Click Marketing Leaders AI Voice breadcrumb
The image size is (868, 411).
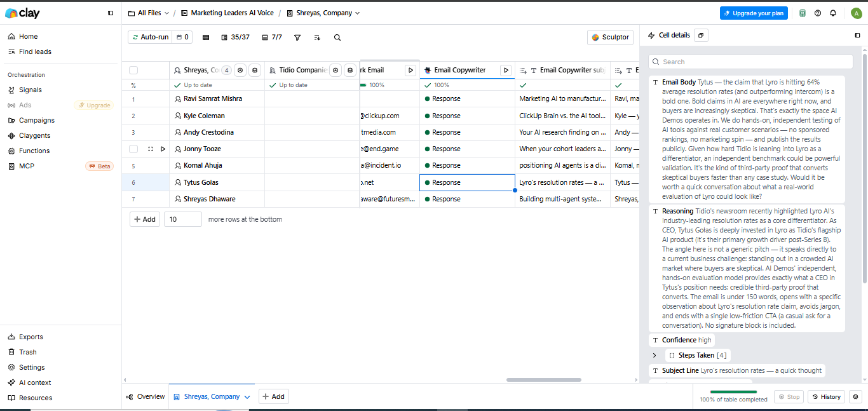[x=226, y=13]
